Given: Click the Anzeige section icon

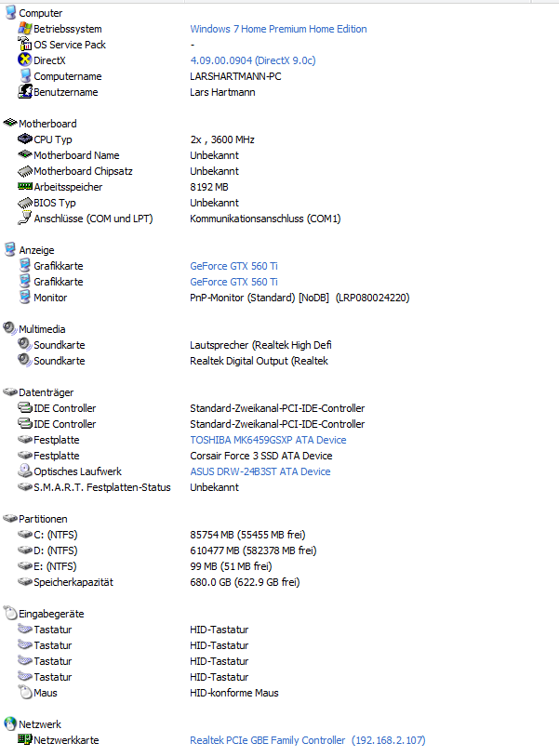Looking at the screenshot, I should pyautogui.click(x=10, y=250).
